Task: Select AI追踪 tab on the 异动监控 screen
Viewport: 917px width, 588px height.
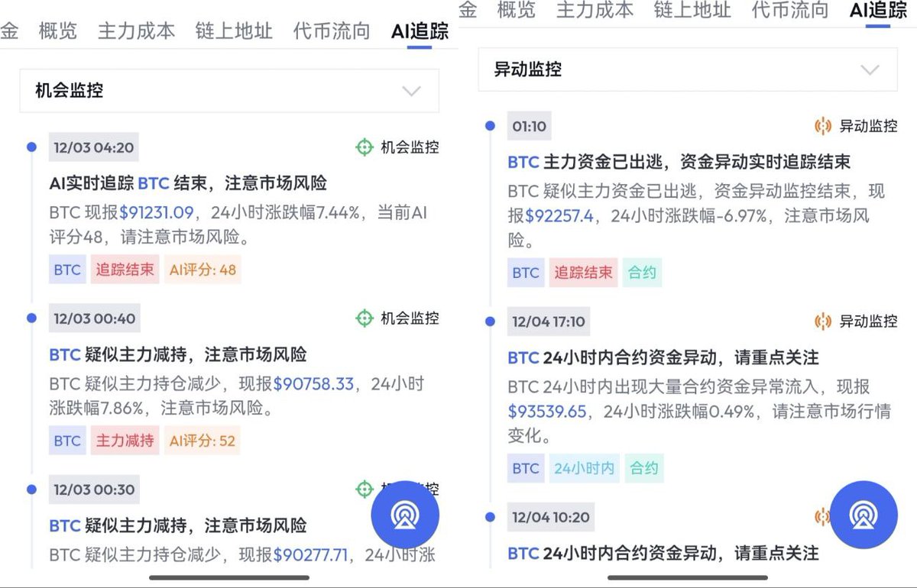Action: [x=878, y=10]
